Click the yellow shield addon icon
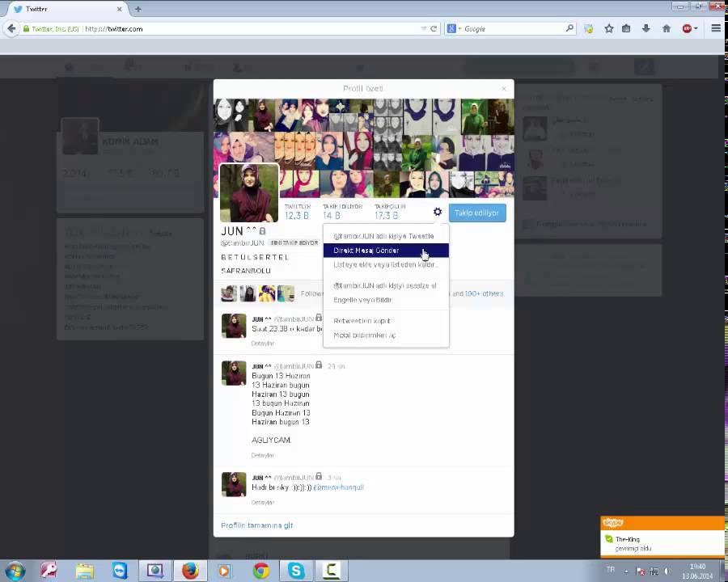 589,29
